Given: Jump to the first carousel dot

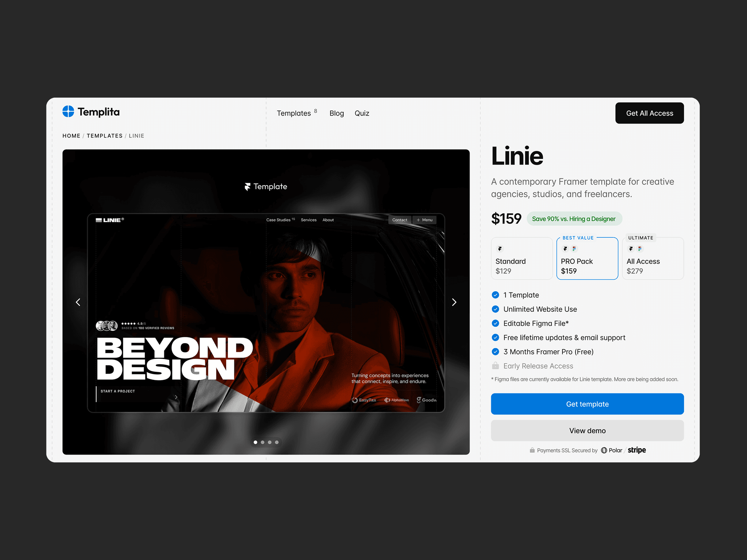Looking at the screenshot, I should point(255,442).
